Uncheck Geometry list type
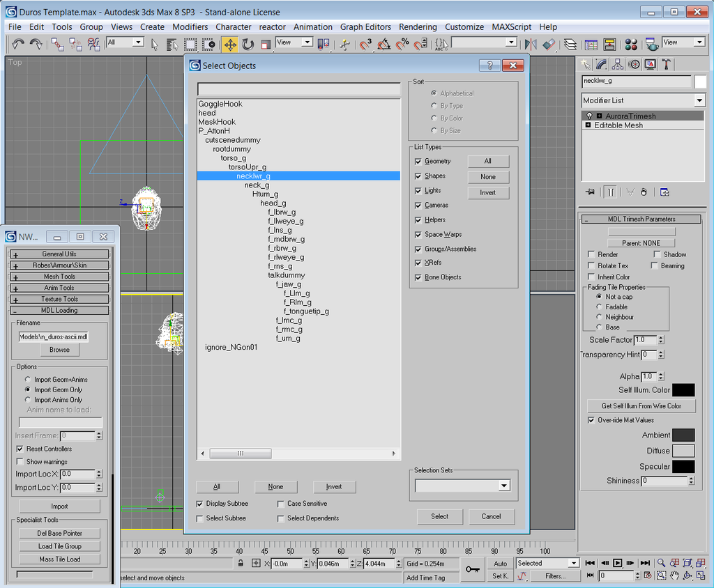Image resolution: width=714 pixels, height=588 pixels. (x=418, y=162)
